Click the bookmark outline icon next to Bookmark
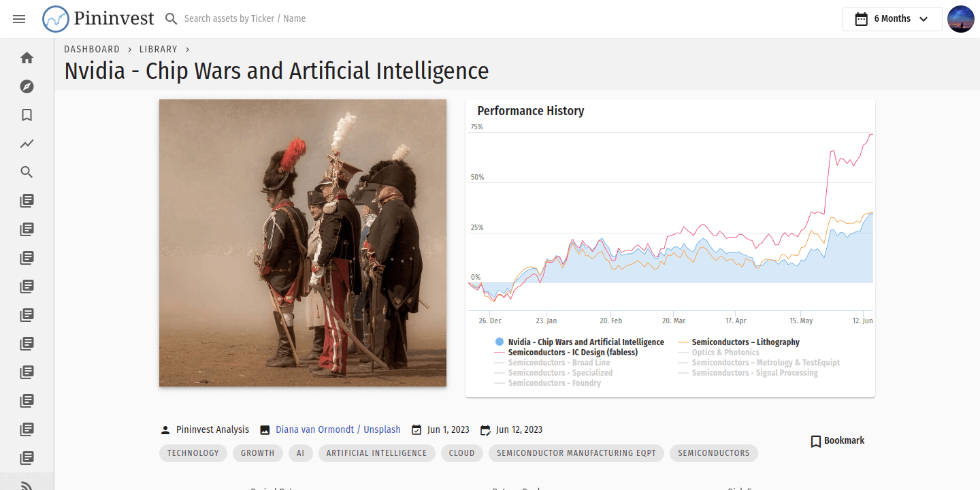Viewport: 980px width, 490px height. tap(816, 441)
